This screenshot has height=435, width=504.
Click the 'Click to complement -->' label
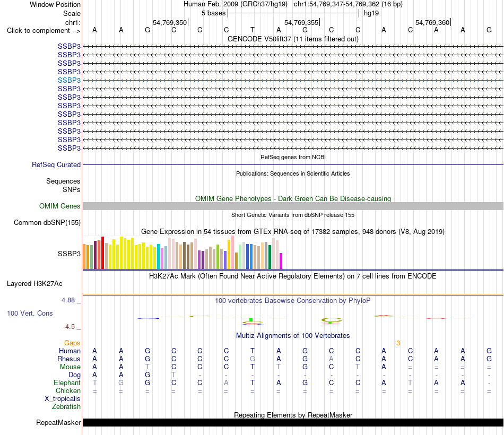coord(44,31)
